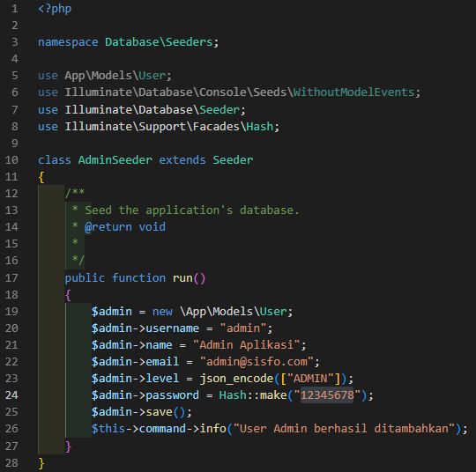Click the class closing brace on line 28
This screenshot has width=476, height=472.
tap(41, 463)
